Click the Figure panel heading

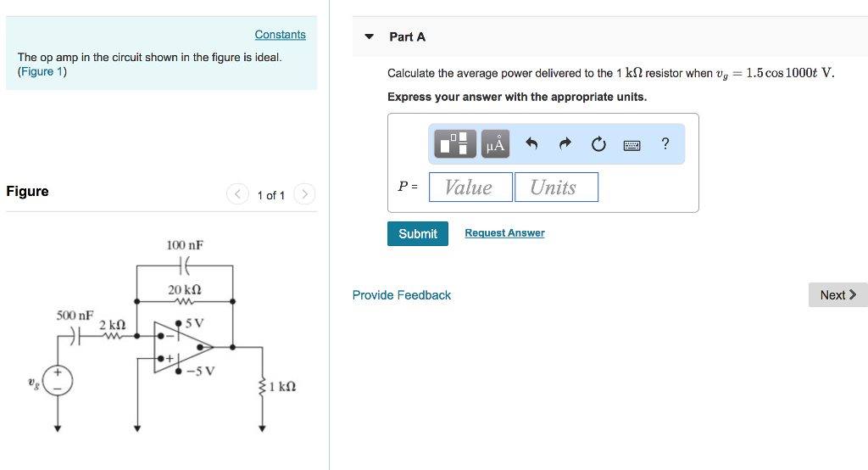[27, 191]
